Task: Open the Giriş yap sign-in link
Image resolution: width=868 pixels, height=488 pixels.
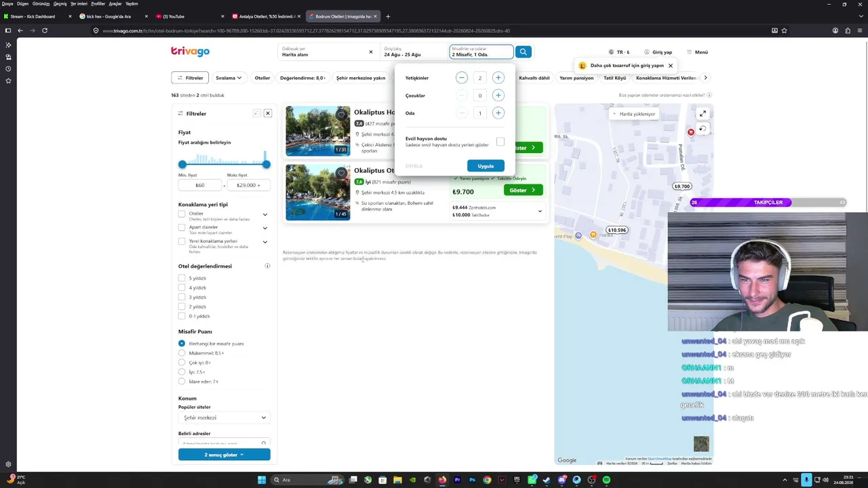Action: (x=658, y=52)
